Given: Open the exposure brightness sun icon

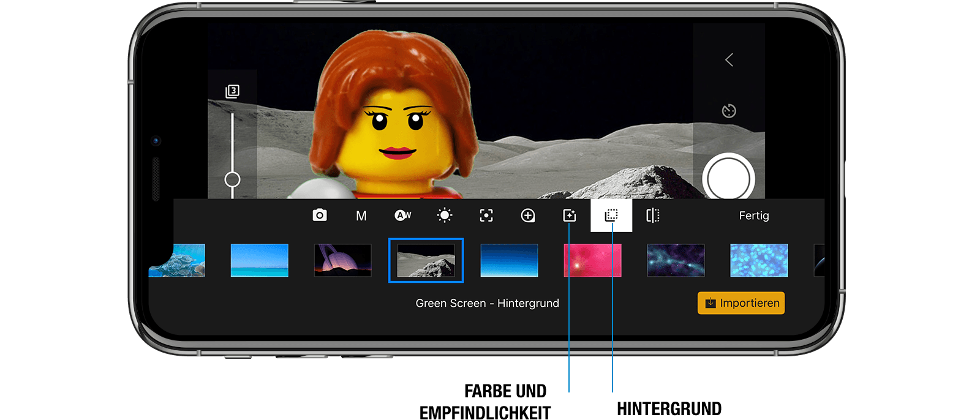Looking at the screenshot, I should pyautogui.click(x=445, y=216).
